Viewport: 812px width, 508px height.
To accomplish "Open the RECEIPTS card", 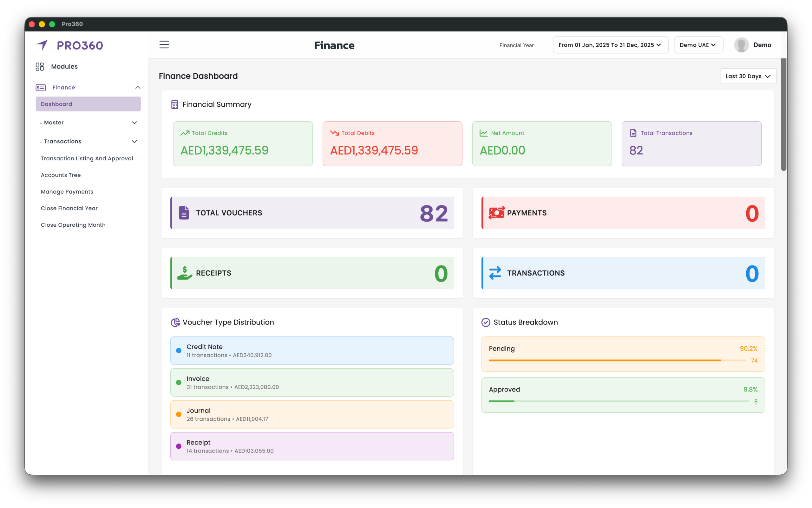I will [312, 273].
